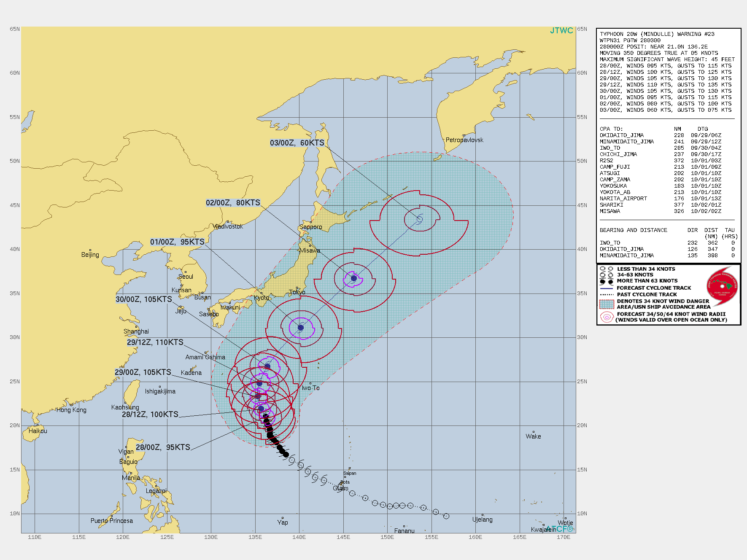Click the forecast cyclone track line sample in legend
The height and width of the screenshot is (560, 747).
pos(607,288)
